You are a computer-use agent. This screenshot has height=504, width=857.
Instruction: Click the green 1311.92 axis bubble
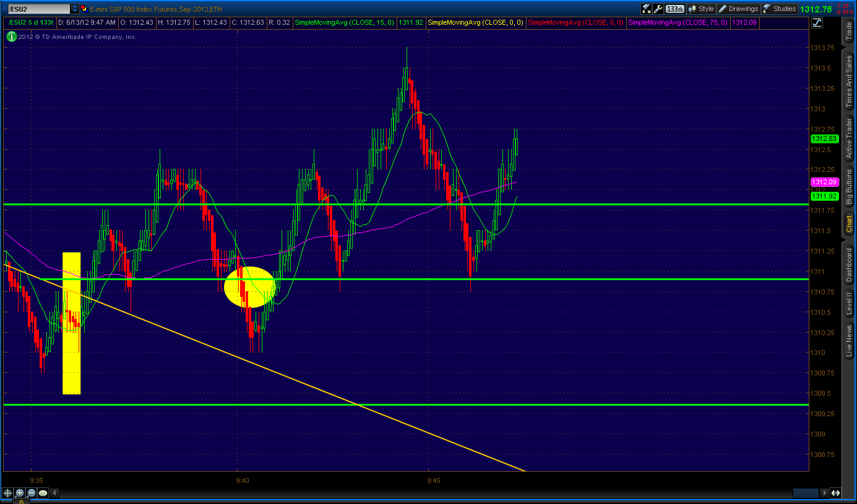tap(824, 196)
